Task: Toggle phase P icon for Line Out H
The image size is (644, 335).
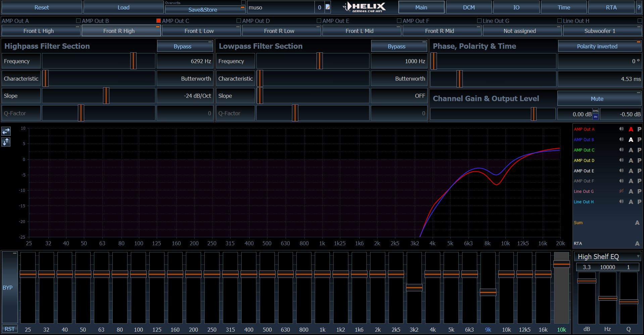Action: [639, 202]
